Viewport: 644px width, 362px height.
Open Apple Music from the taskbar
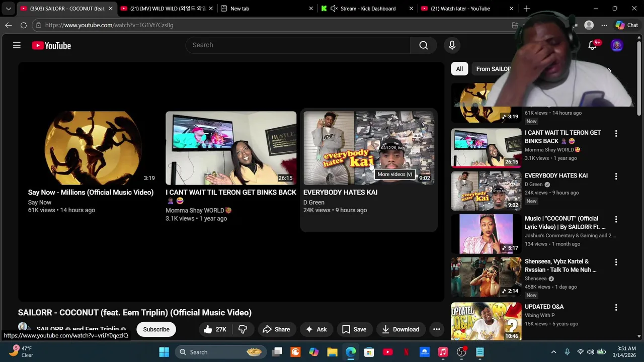[x=443, y=352]
